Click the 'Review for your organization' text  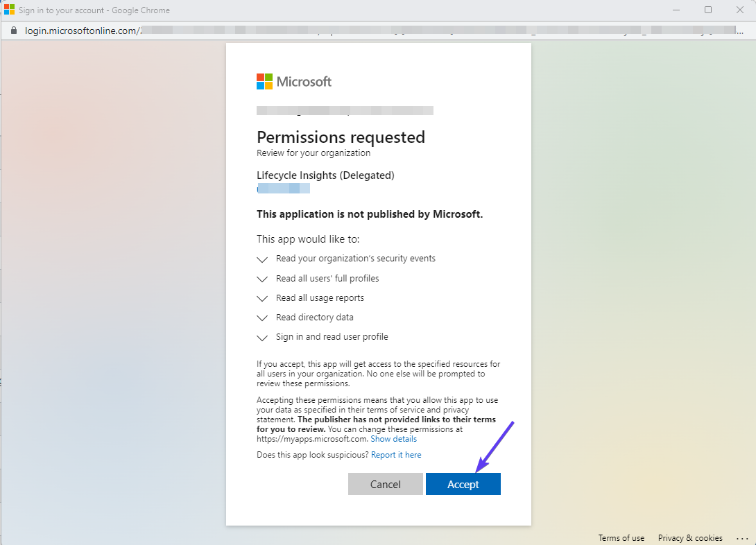313,153
